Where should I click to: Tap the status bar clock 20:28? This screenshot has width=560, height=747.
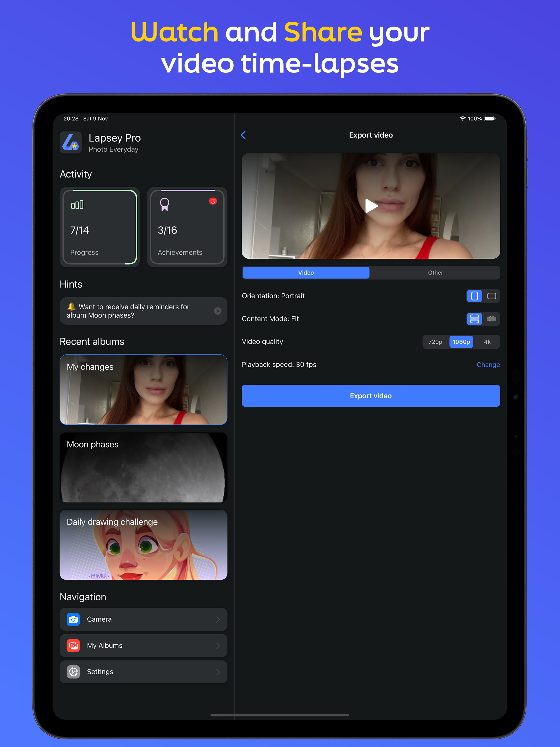(x=71, y=119)
